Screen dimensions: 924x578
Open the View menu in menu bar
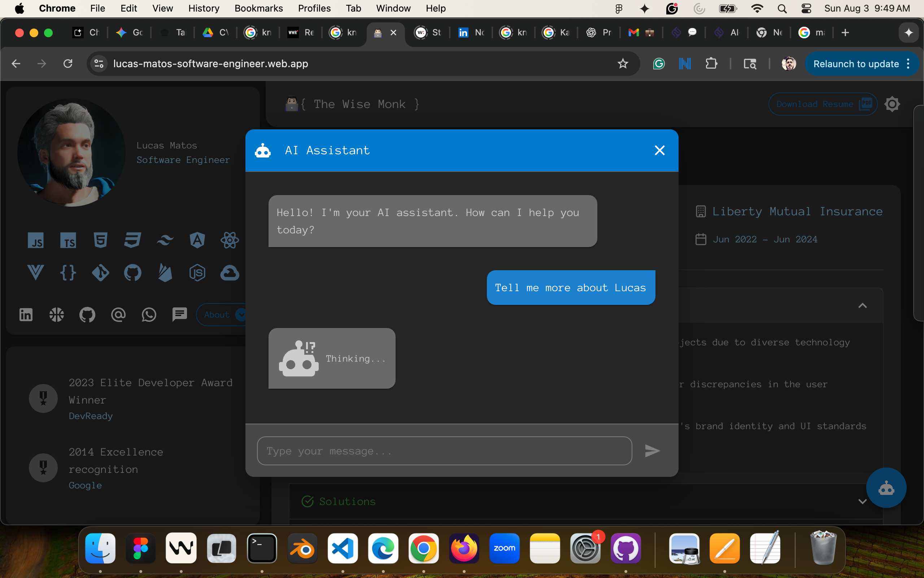tap(162, 8)
